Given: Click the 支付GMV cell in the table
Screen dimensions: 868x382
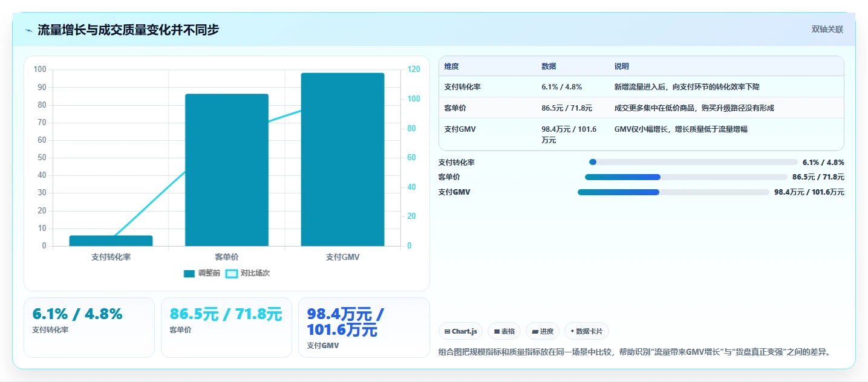Looking at the screenshot, I should click(460, 129).
